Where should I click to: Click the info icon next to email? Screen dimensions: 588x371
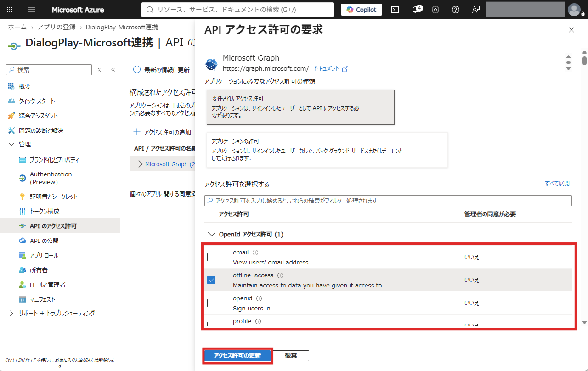point(255,253)
